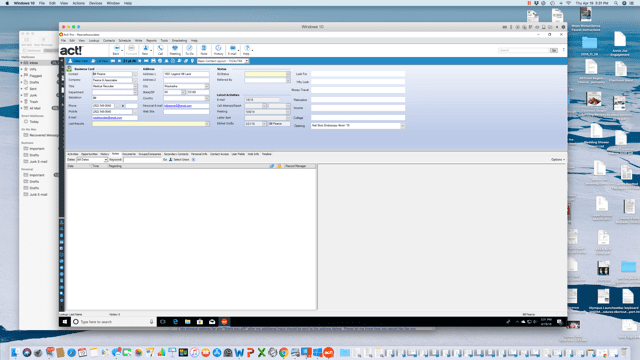Click the E-mail toolbar icon

232,50
